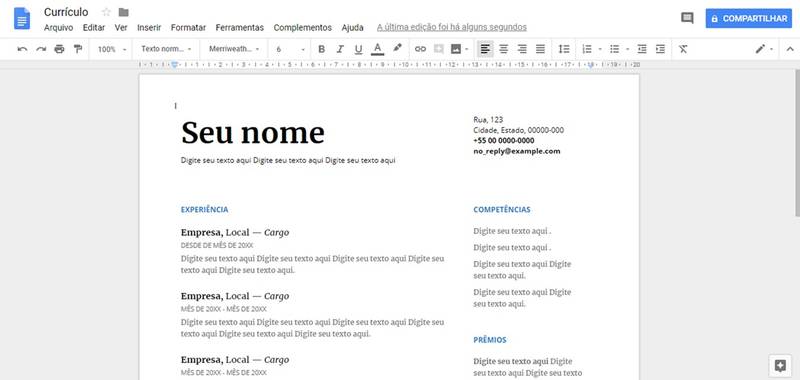The height and width of the screenshot is (380, 800).
Task: Click the DESDE DE MÊS DE 20XX text
Action: coord(217,245)
